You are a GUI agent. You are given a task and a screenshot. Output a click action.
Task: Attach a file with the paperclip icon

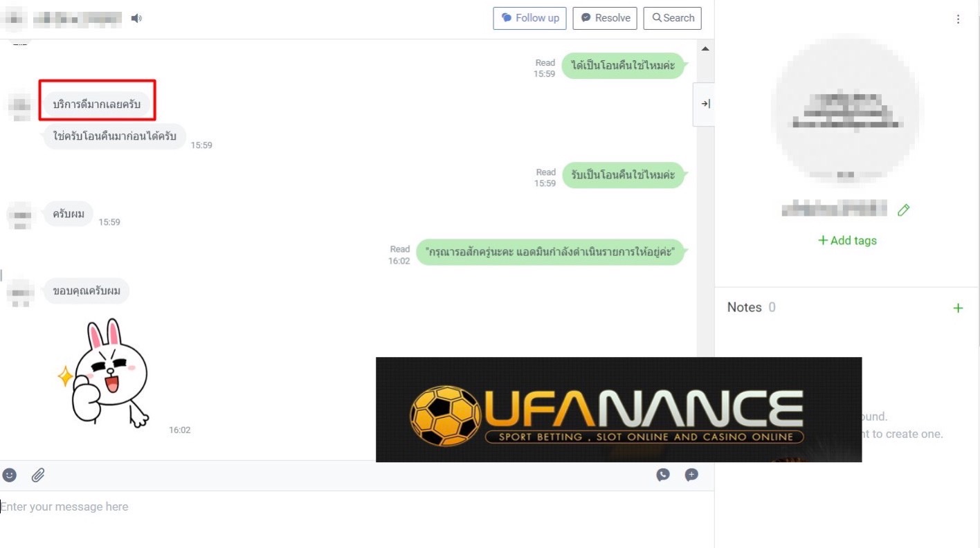38,475
